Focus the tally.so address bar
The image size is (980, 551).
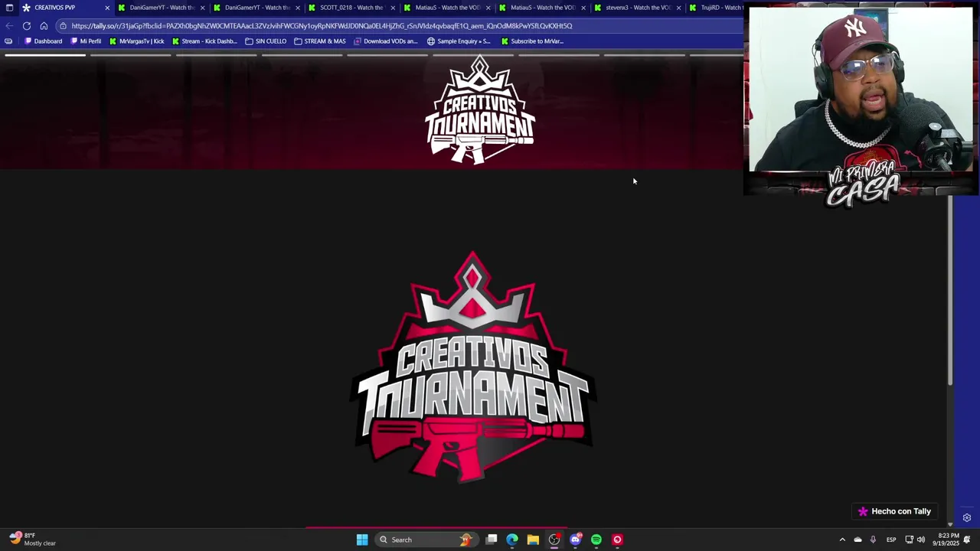pyautogui.click(x=322, y=26)
